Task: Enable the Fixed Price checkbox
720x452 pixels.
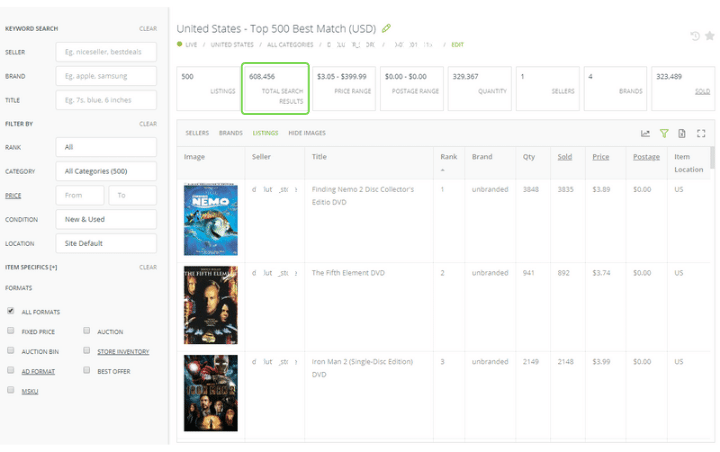Action: [11, 331]
